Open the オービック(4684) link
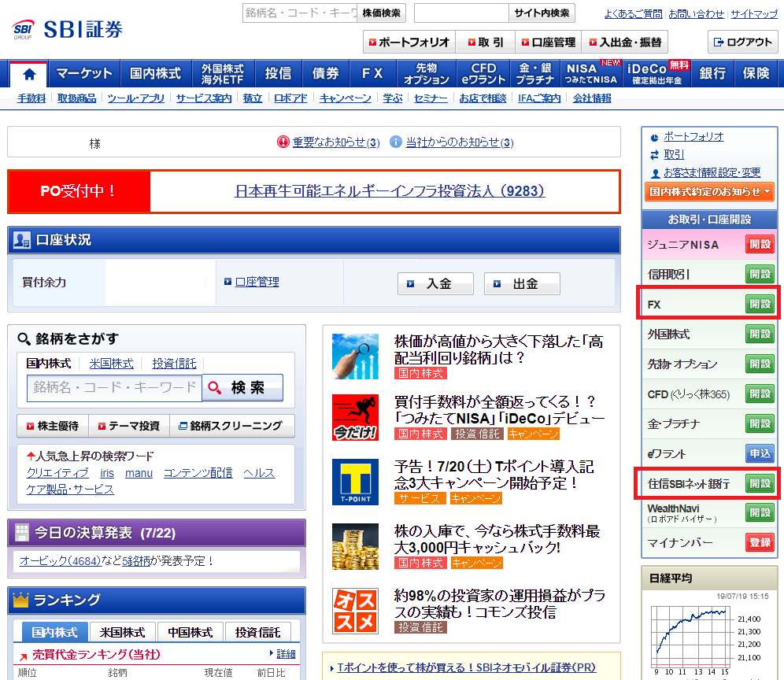This screenshot has width=784, height=680. pos(60,561)
